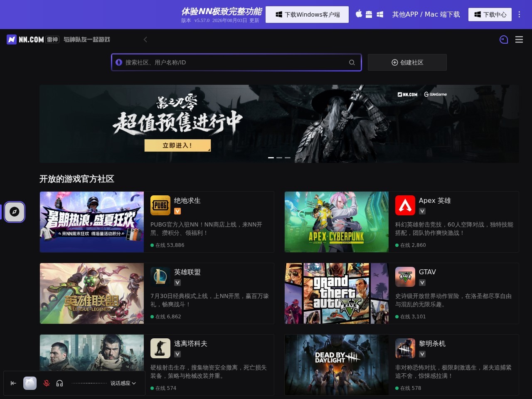Click the GTAV community title
The height and width of the screenshot is (399, 532).
427,272
